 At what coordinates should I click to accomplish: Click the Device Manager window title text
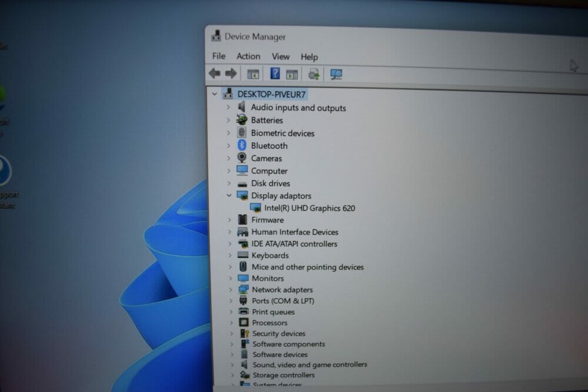click(255, 36)
